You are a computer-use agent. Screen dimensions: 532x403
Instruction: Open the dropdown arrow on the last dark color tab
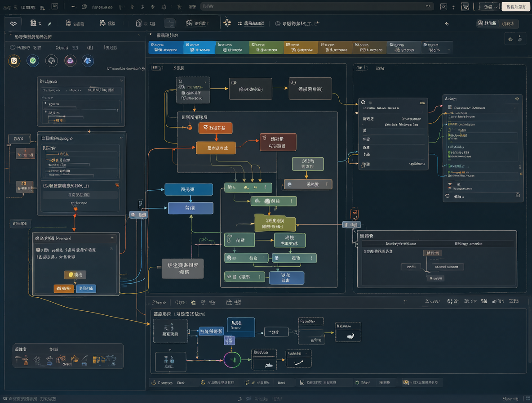[448, 50]
